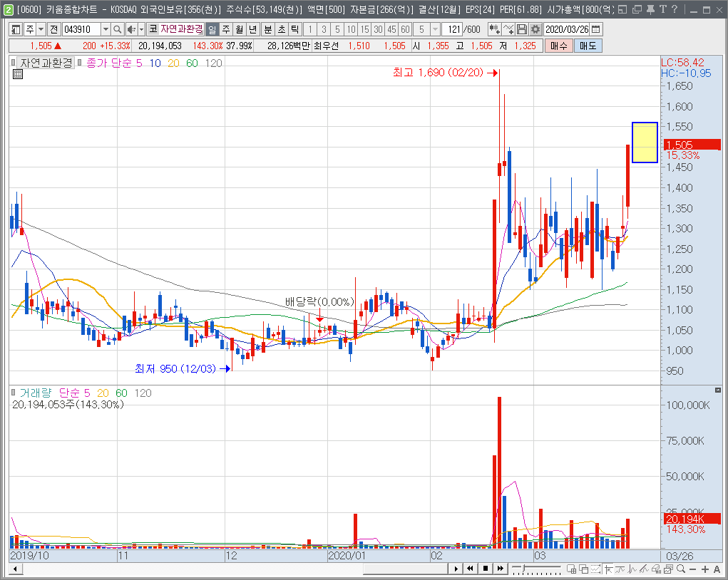Click the 매도 sell button

[x=588, y=46]
